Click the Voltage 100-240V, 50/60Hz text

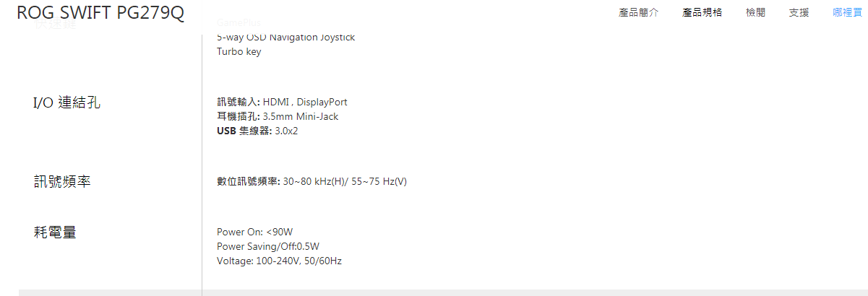[279, 261]
